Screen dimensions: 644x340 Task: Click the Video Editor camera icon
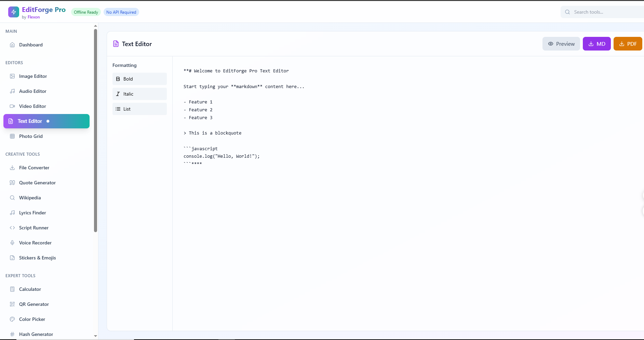point(12,106)
